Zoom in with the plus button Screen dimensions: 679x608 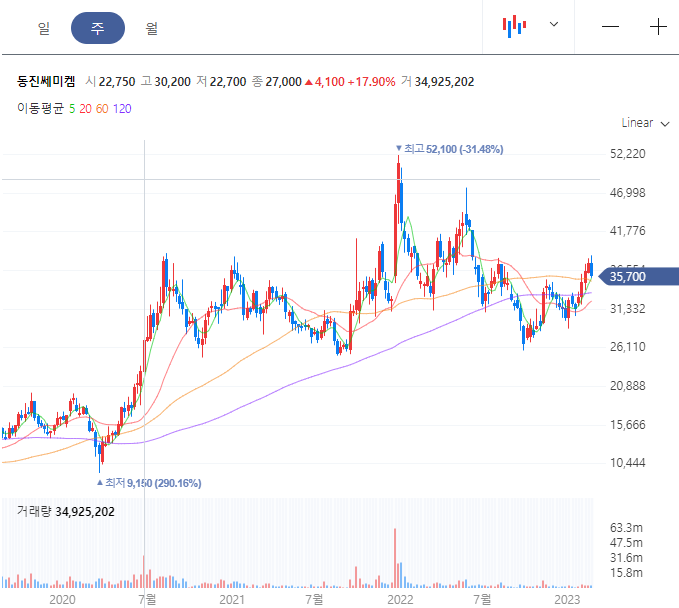tap(658, 26)
